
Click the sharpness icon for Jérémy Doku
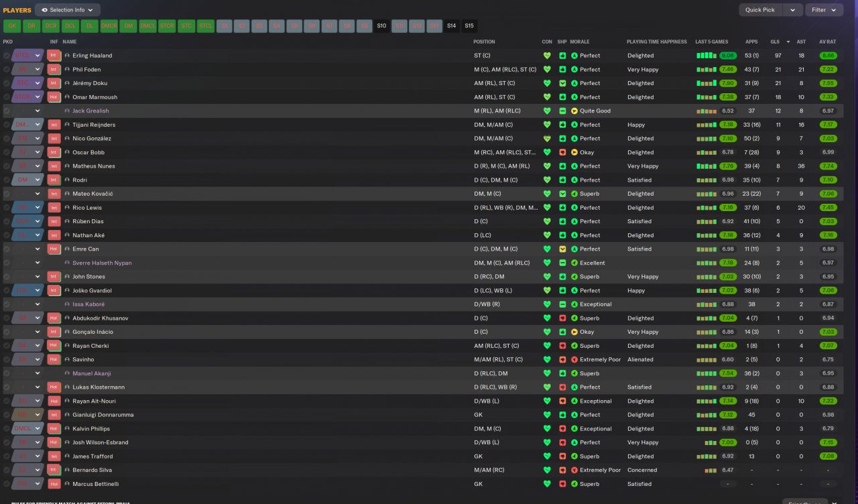click(563, 83)
